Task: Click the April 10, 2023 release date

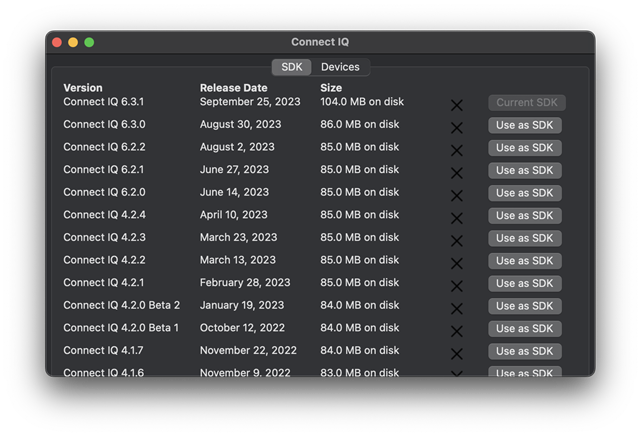Action: click(233, 215)
